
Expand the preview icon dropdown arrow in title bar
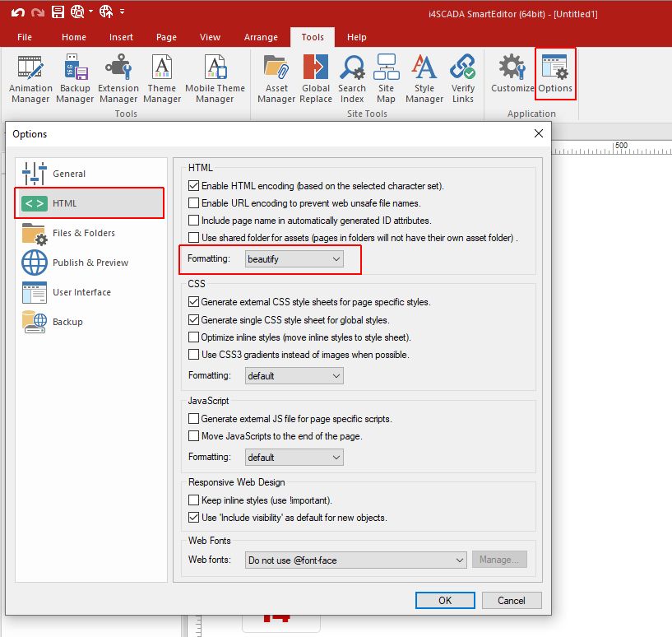tap(90, 12)
